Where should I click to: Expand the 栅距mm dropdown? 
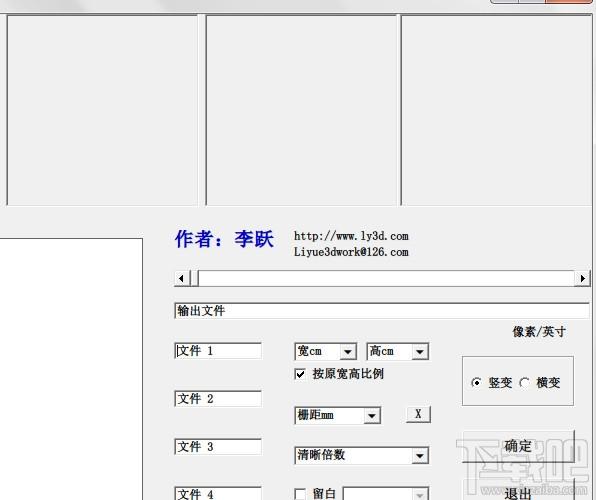pyautogui.click(x=372, y=416)
